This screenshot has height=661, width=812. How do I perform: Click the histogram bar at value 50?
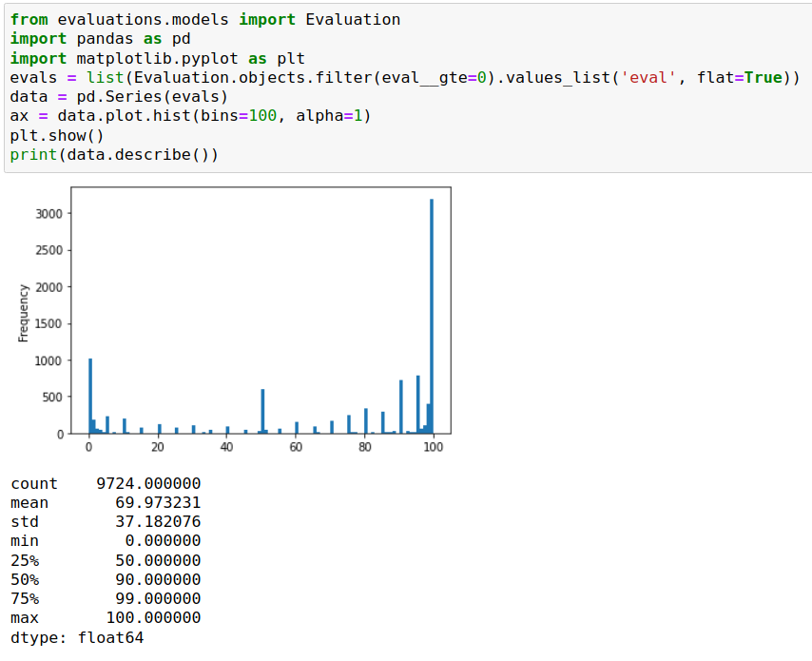(262, 411)
